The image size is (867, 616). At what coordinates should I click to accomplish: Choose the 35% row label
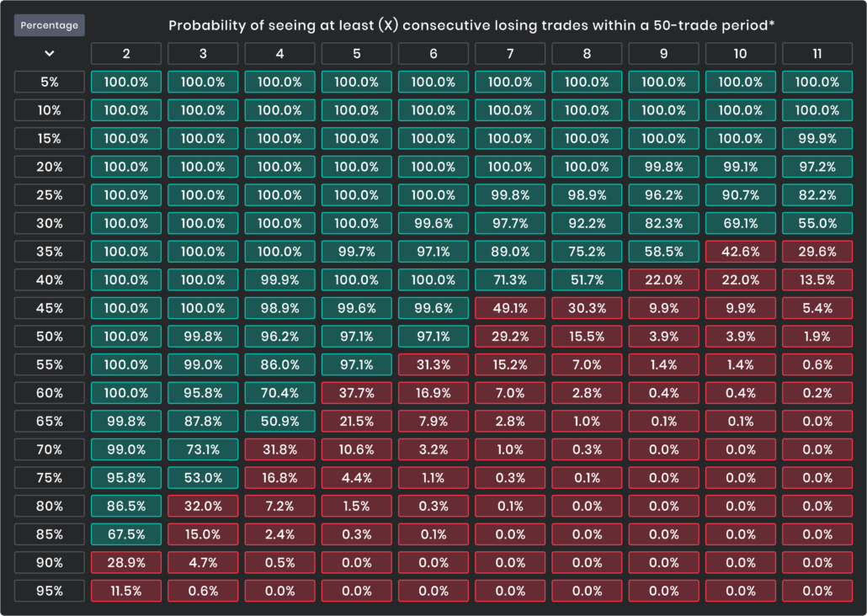click(49, 252)
